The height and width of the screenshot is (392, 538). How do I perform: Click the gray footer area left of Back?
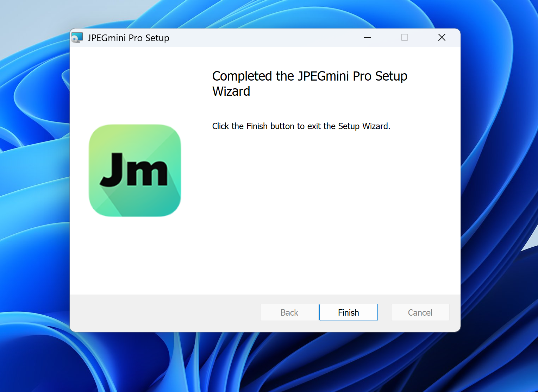tap(162, 312)
